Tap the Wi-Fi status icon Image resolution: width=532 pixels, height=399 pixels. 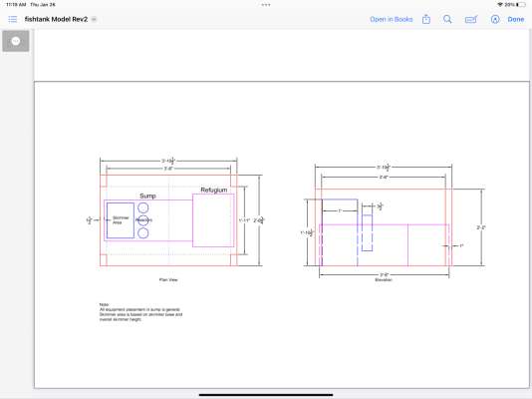(x=500, y=5)
